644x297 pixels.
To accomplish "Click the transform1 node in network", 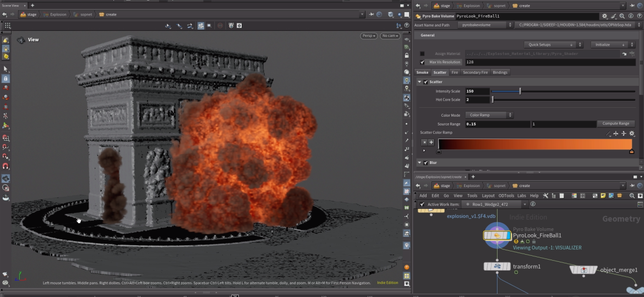I will tap(497, 267).
